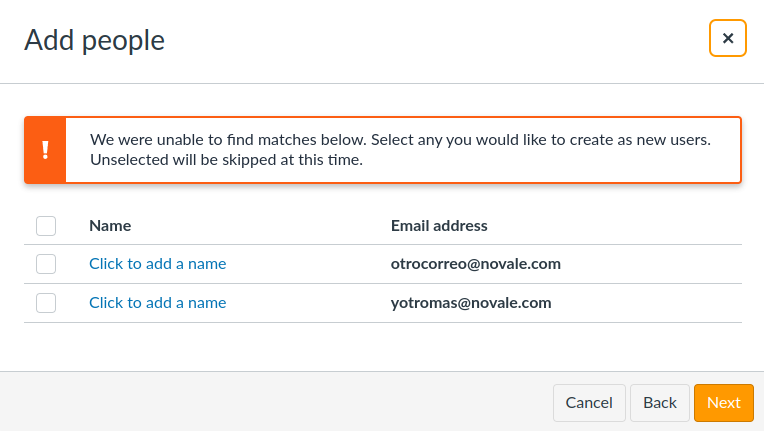Close the Add people dialog
This screenshot has width=764, height=431.
727,39
